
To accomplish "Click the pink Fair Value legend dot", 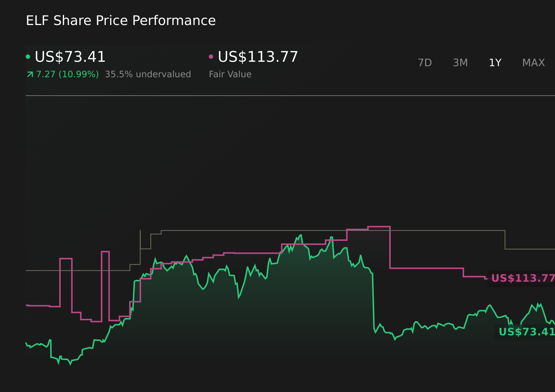I will [211, 56].
